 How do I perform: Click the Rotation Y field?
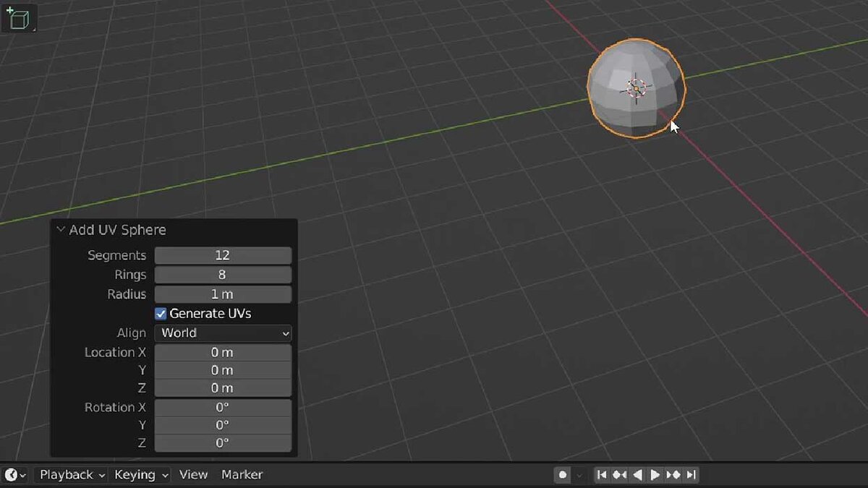223,425
